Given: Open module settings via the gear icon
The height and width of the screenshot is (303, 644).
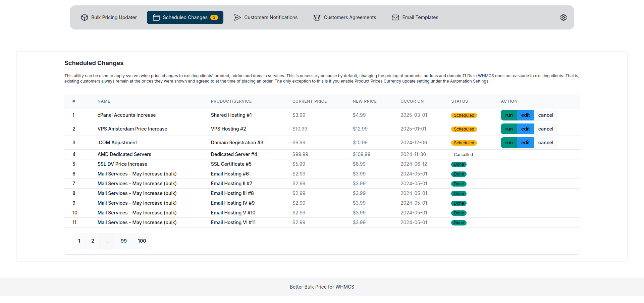Looking at the screenshot, I should click(x=563, y=17).
